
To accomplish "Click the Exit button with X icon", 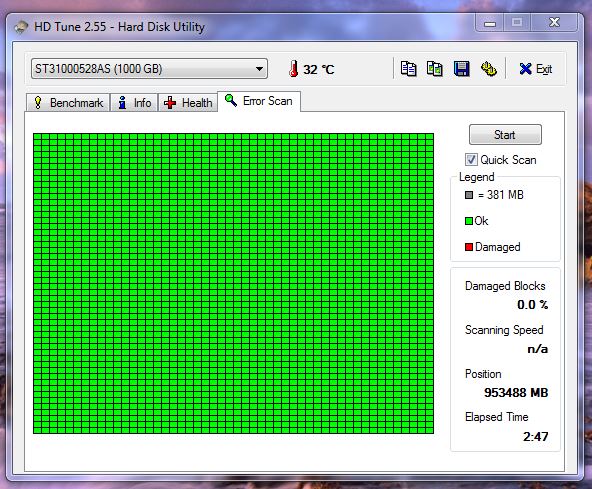I will point(535,69).
